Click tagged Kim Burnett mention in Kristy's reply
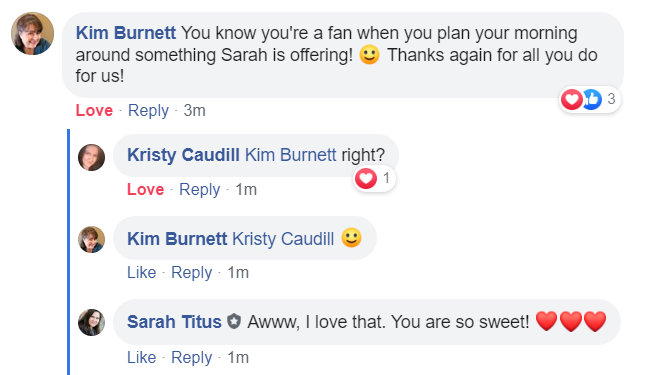Image resolution: width=665 pixels, height=375 pixels. (291, 155)
